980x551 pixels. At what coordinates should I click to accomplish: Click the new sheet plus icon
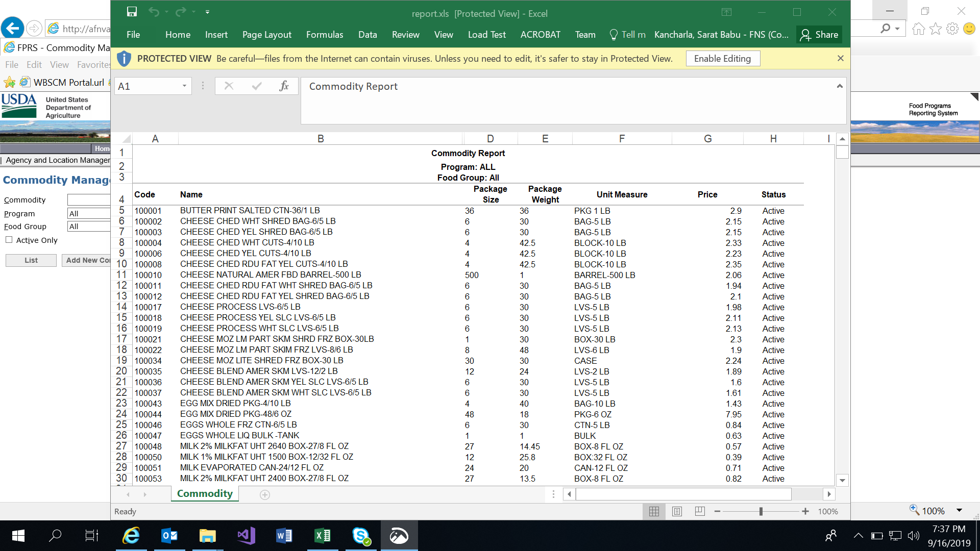click(x=264, y=494)
